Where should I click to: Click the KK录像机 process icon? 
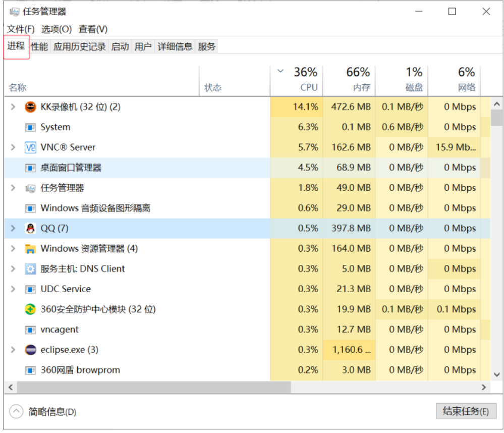pyautogui.click(x=30, y=107)
